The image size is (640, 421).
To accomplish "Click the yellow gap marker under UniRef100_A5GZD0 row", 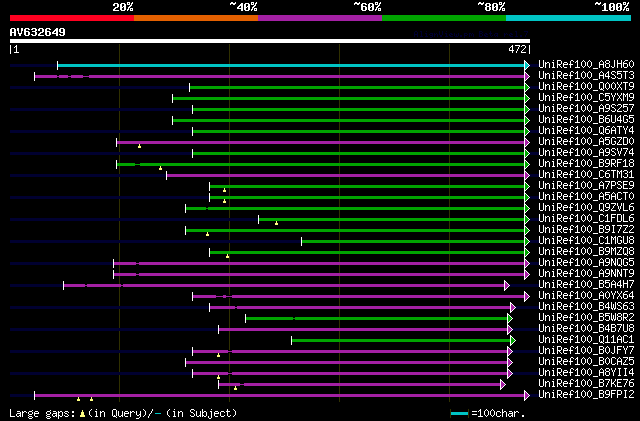I will tap(139, 146).
